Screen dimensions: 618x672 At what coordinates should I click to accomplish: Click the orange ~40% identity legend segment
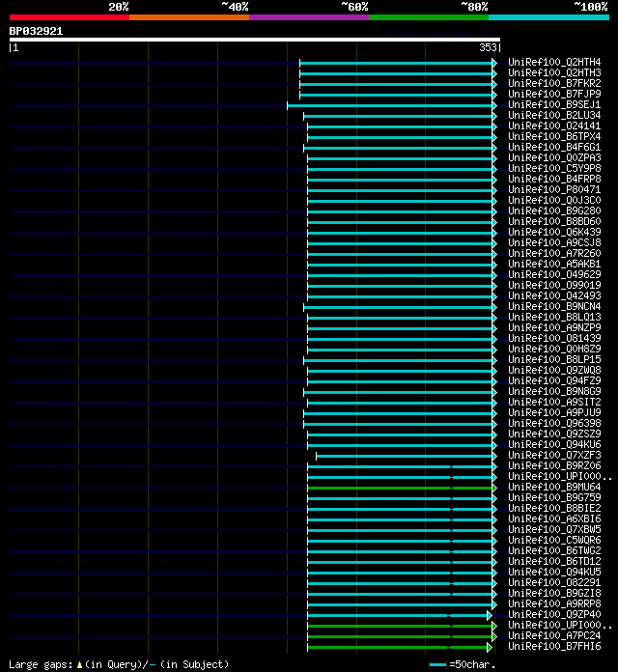(189, 17)
